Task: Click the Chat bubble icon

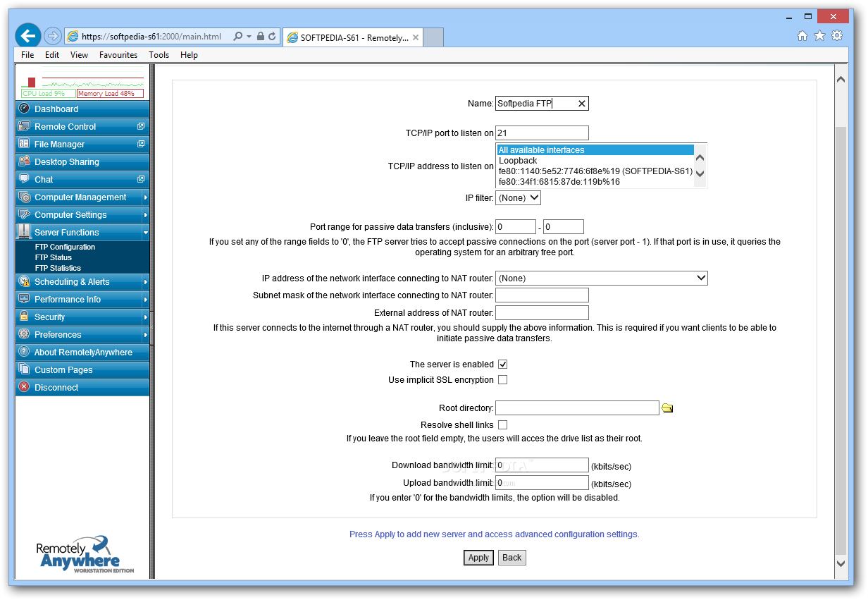Action: coord(24,179)
